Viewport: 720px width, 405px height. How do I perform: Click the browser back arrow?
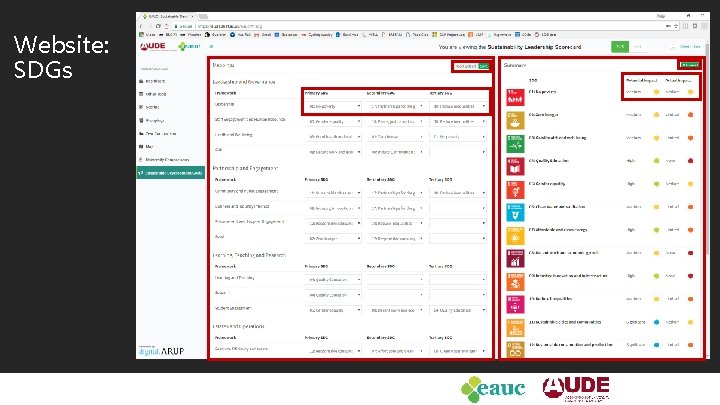[x=141, y=26]
